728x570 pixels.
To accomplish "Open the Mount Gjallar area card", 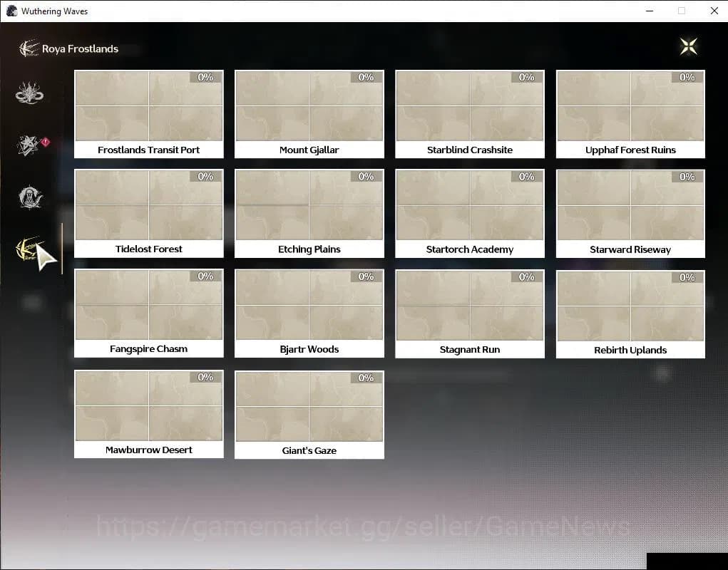I will point(309,113).
